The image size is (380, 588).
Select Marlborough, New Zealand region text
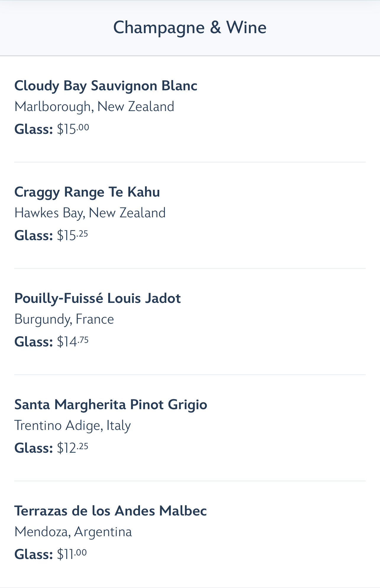point(94,107)
